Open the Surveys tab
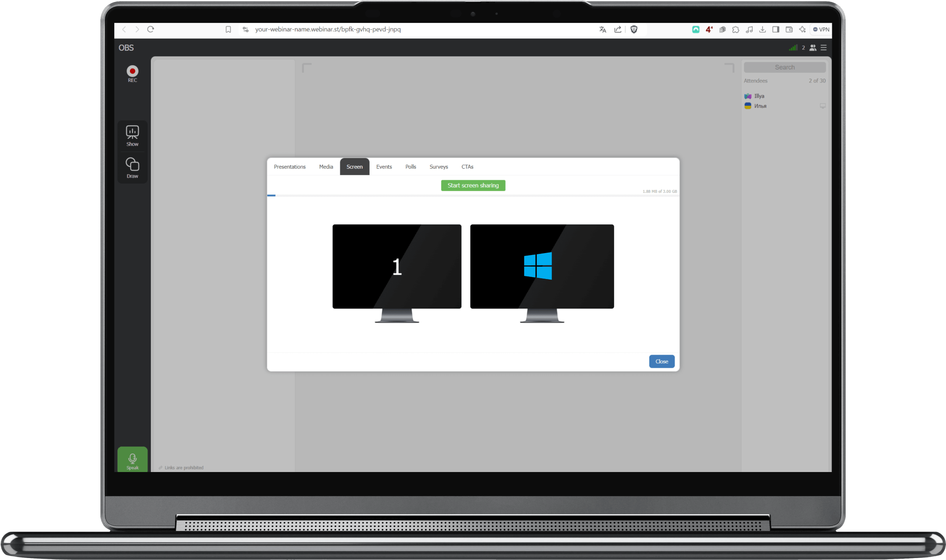 click(x=438, y=167)
